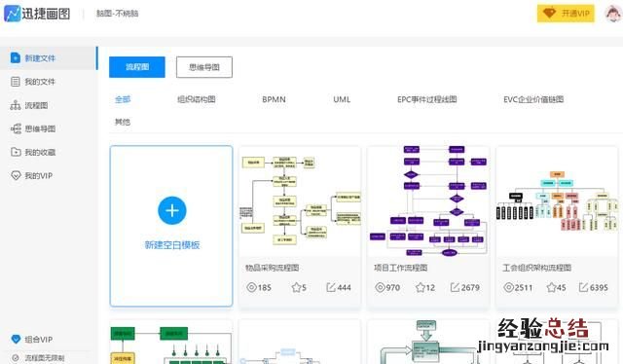Click the 我的VIP diamond icon
The image size is (623, 364).
(x=16, y=175)
